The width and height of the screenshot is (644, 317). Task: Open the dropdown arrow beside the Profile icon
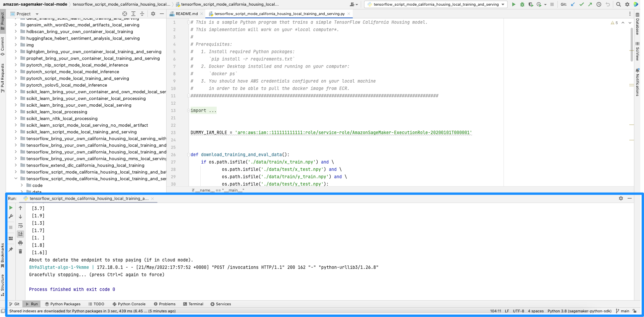click(x=545, y=4)
